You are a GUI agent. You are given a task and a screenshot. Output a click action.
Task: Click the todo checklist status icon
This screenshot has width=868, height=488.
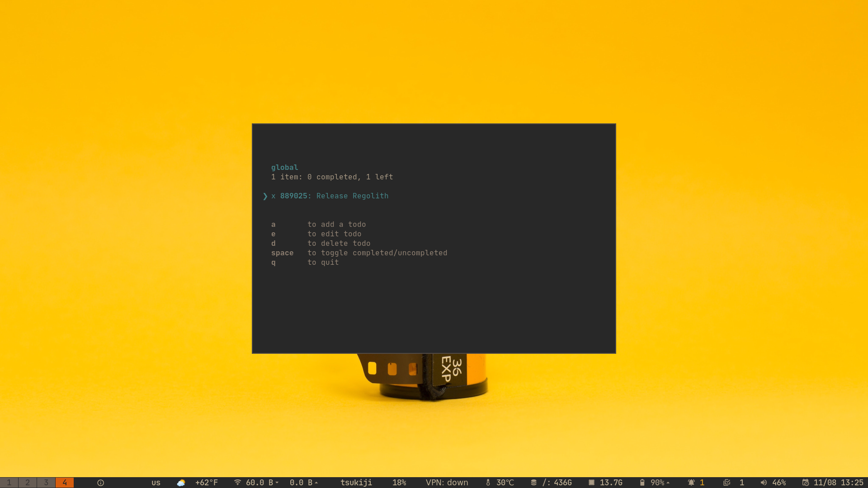(x=726, y=483)
